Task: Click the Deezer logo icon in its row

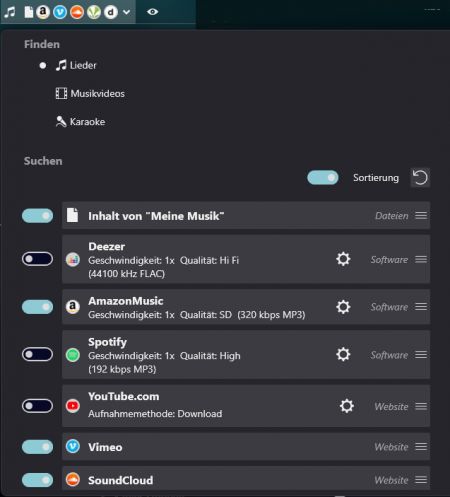Action: point(73,259)
